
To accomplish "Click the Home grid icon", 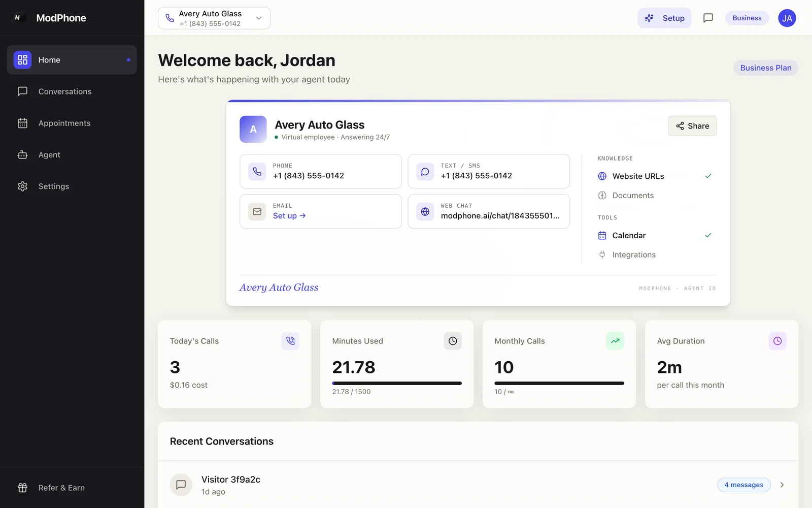I will click(x=22, y=60).
